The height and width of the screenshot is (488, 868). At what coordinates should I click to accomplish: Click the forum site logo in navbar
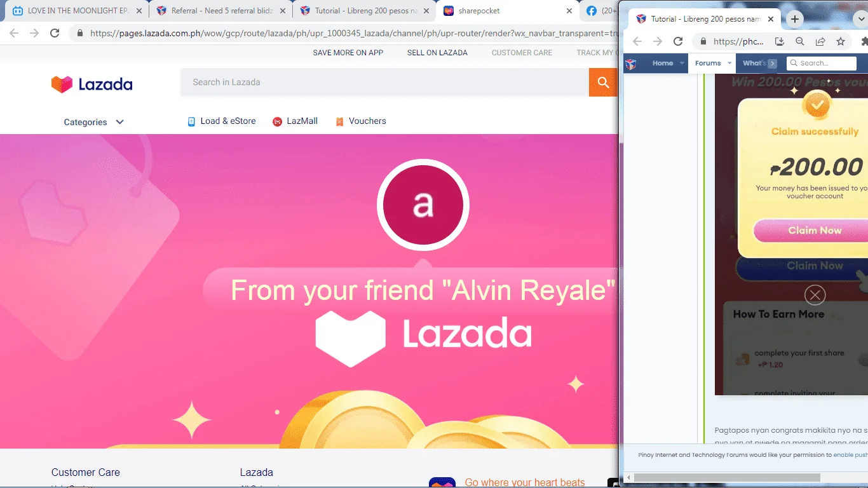[631, 64]
